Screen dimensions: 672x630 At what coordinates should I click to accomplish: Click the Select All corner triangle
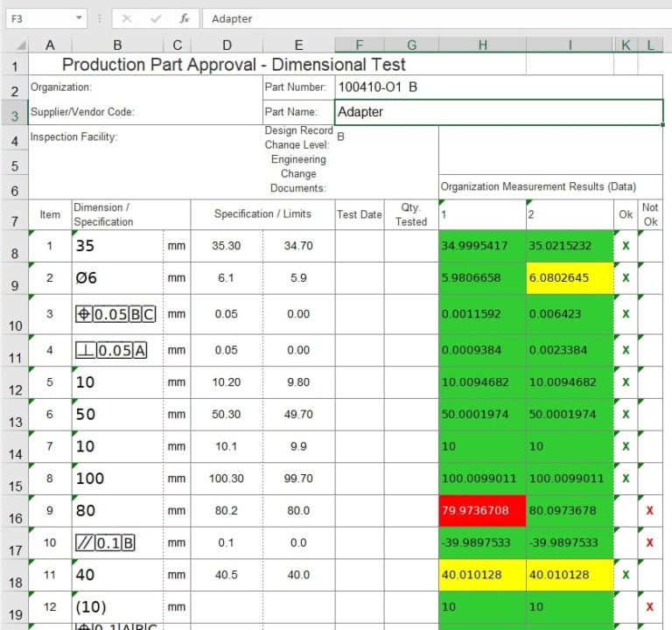pos(17,45)
